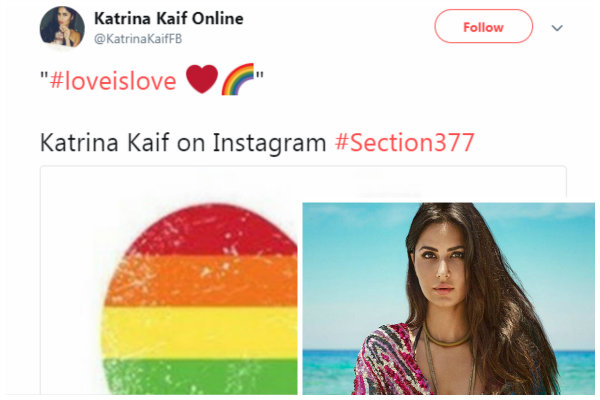Click the "Katrina Kaif on Instagram" text
600x400 pixels.
(x=183, y=142)
